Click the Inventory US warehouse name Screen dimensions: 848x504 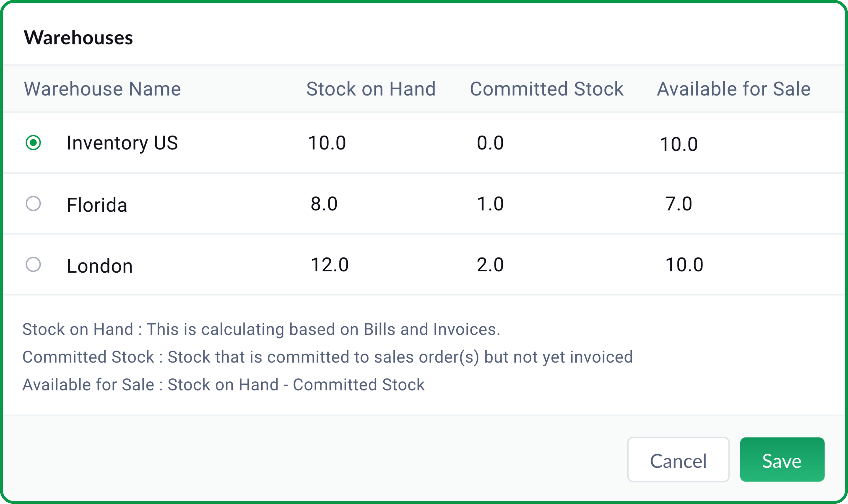122,143
